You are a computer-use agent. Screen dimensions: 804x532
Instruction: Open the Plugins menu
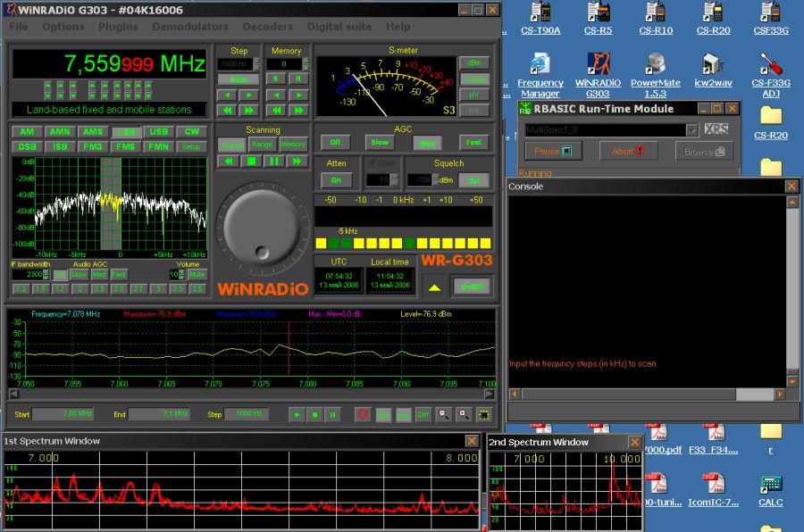coord(118,26)
